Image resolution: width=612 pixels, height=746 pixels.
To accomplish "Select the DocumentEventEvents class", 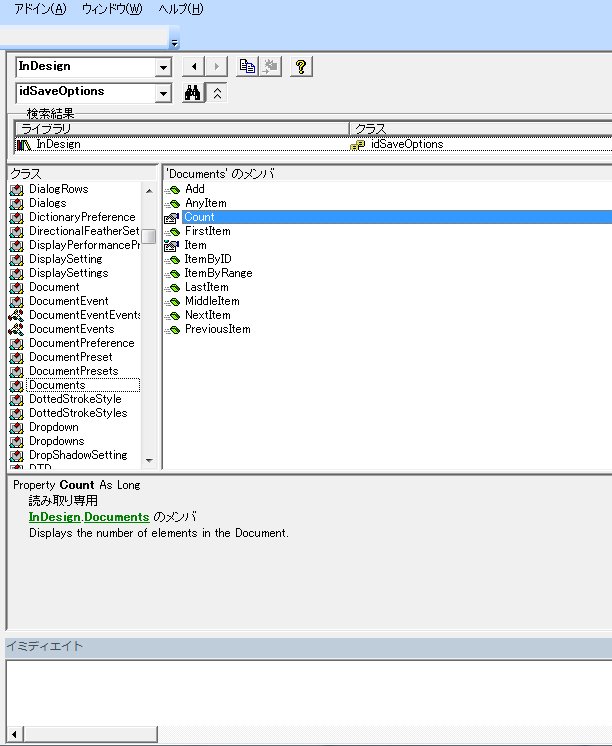I will [84, 315].
